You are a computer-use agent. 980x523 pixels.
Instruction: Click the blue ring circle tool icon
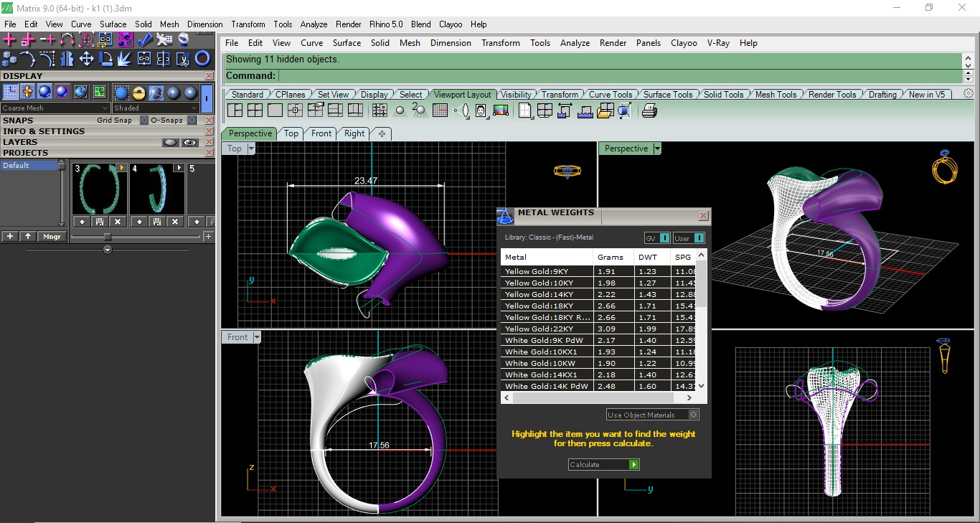[x=202, y=58]
